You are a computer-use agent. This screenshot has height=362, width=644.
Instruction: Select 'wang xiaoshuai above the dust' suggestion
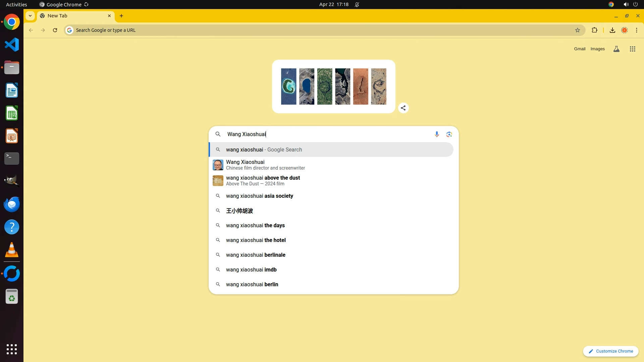tap(263, 180)
